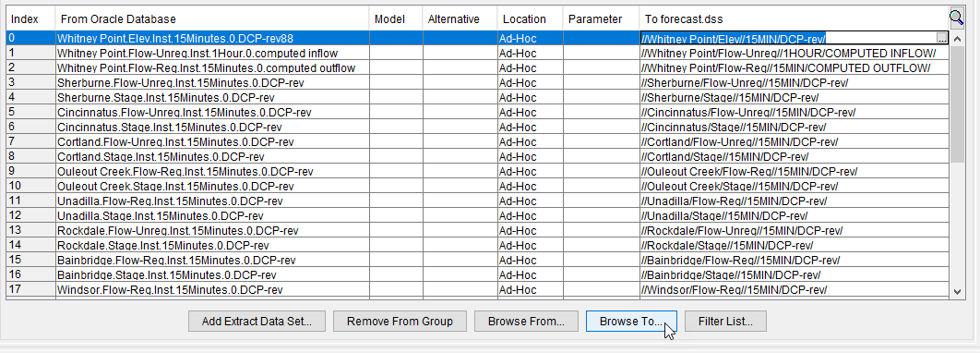Select Cortland.Flow-Unreg.Inst.15Minutes.0.DCP-rev cell
The image size is (980, 353).
tap(212, 142)
